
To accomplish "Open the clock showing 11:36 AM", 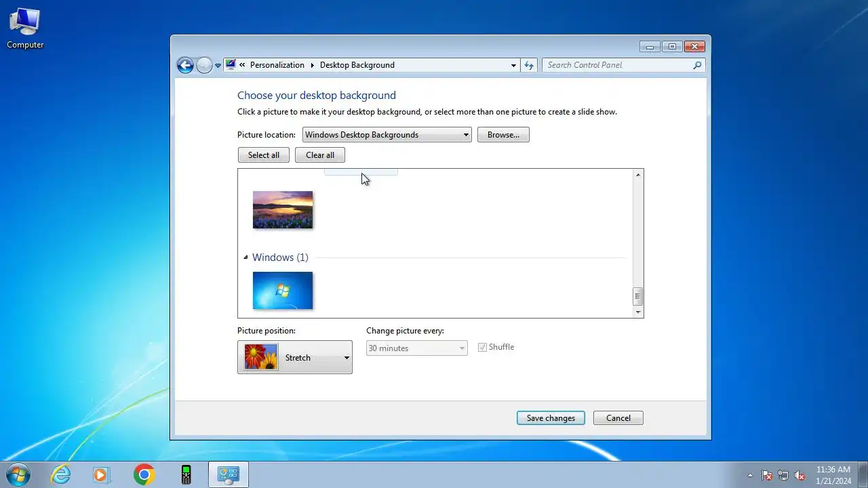I will [833, 474].
